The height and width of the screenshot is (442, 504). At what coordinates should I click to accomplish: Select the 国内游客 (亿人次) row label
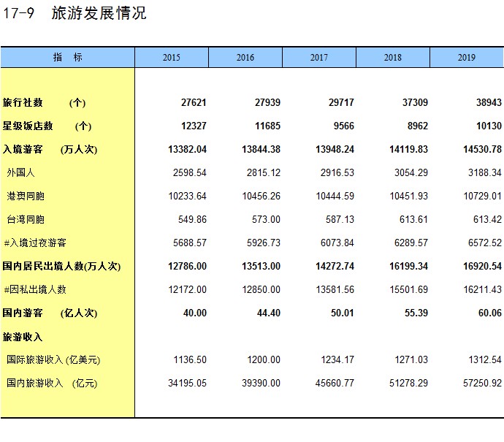(x=50, y=313)
